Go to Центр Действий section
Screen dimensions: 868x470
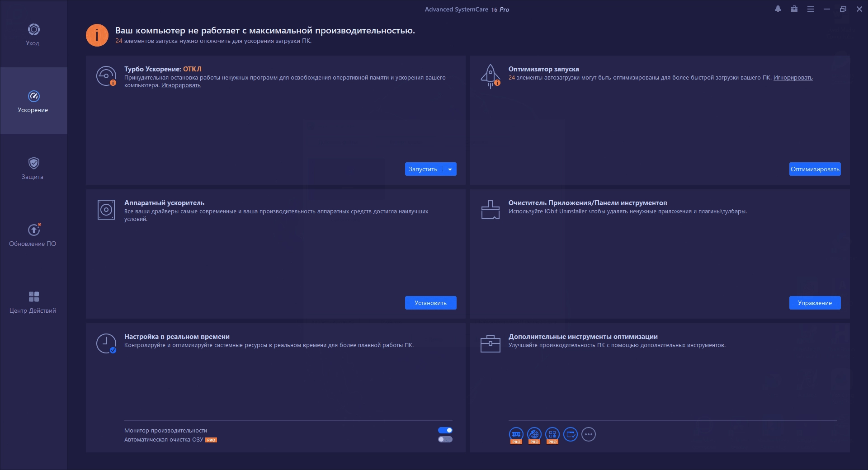click(x=33, y=302)
